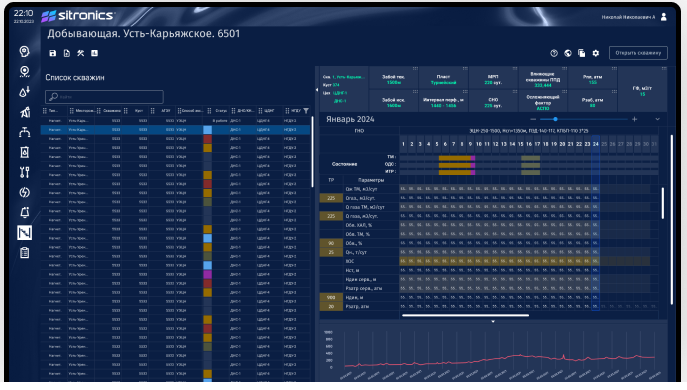Click the Интервал перф., м info card

443,102
